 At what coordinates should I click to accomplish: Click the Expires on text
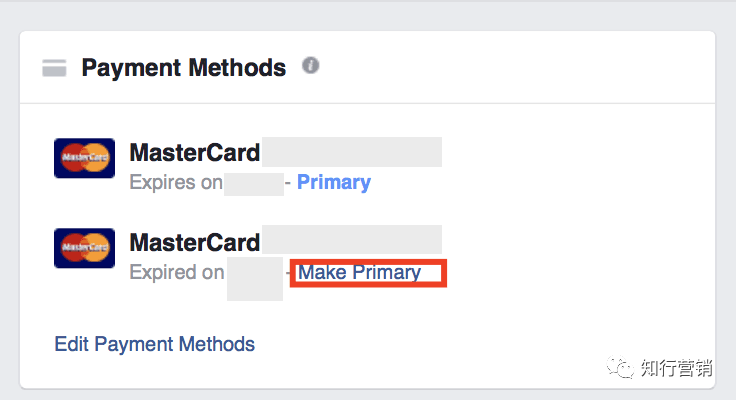click(176, 182)
